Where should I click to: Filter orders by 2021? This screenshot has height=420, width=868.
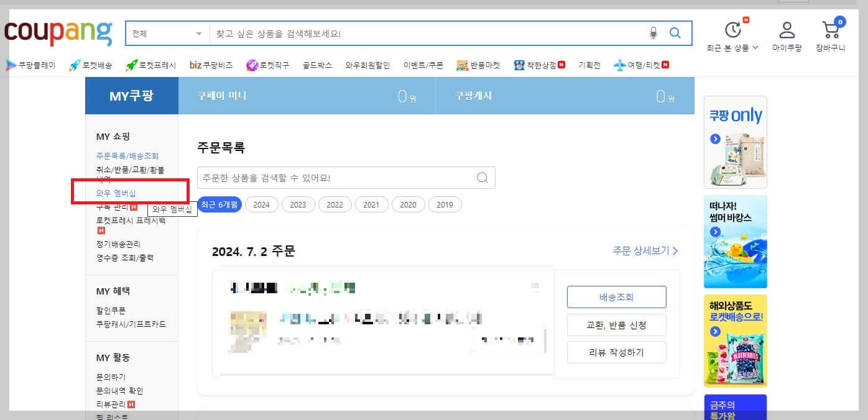coord(372,204)
